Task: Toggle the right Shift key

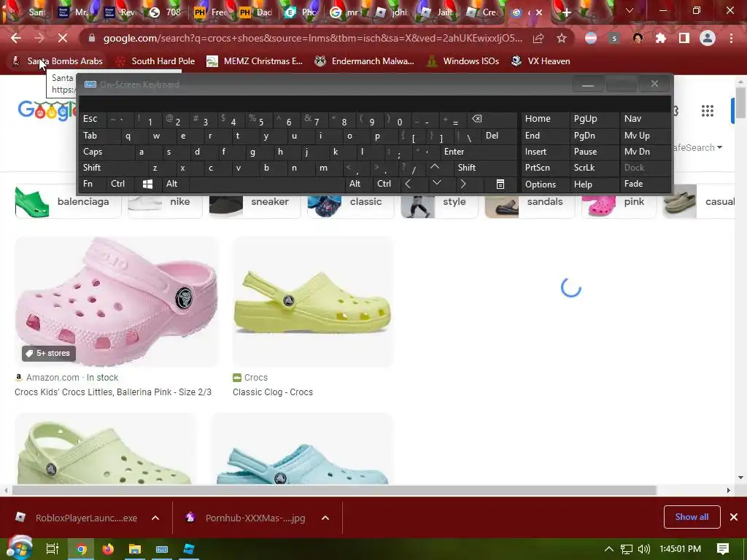Action: click(486, 168)
